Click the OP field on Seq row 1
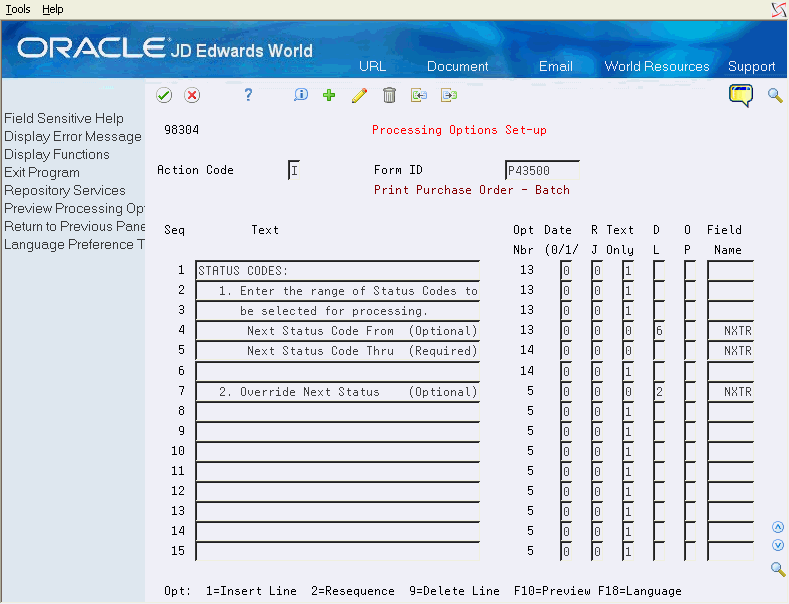Screen dimensions: 789x604 (690, 270)
